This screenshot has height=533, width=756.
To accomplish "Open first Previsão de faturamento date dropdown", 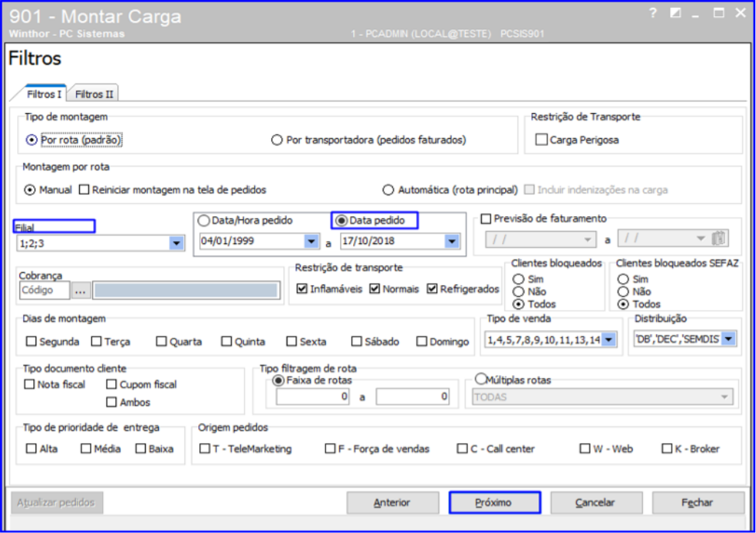I will (x=588, y=239).
